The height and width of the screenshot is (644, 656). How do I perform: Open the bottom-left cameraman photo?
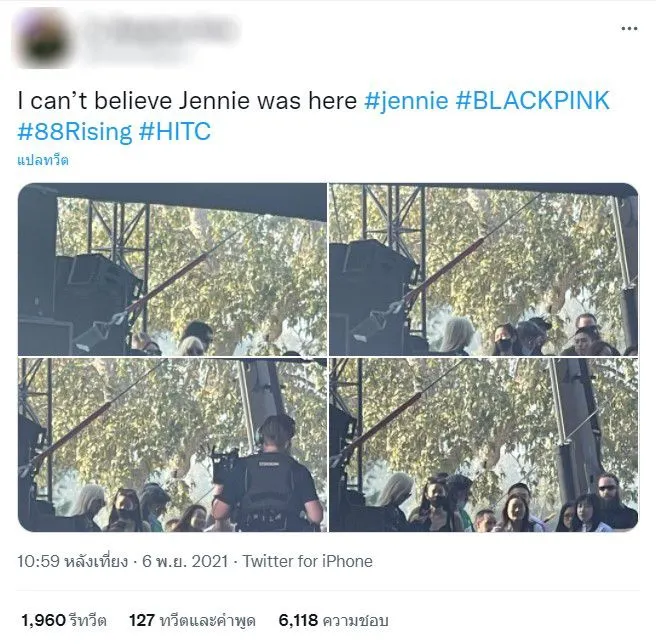(x=172, y=445)
